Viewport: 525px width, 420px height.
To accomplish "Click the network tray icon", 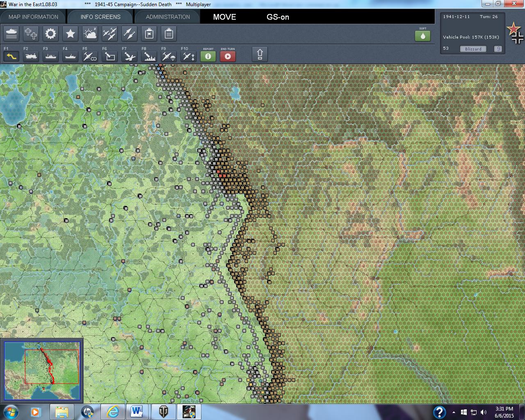I will [x=473, y=412].
